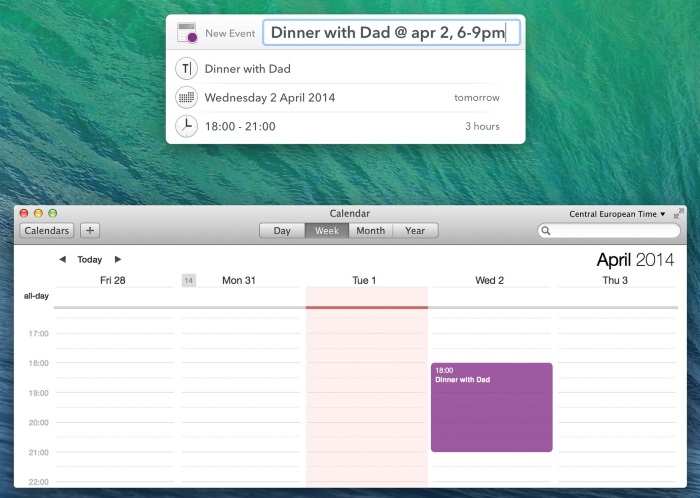The image size is (700, 498).
Task: Select the Week view tab
Action: (327, 230)
